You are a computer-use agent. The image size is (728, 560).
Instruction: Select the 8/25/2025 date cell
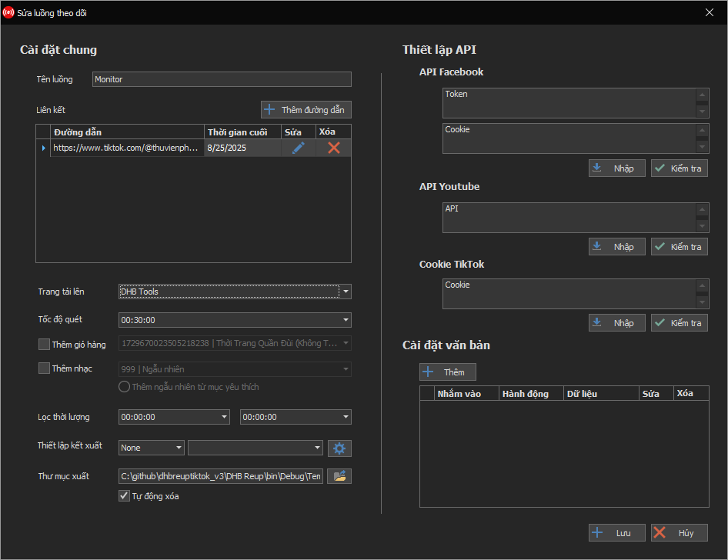point(243,148)
